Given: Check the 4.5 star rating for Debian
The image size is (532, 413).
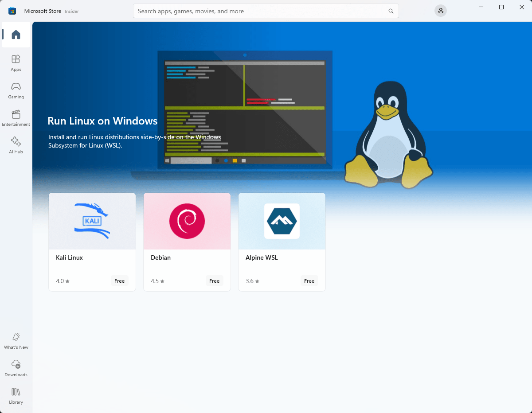Looking at the screenshot, I should point(157,281).
